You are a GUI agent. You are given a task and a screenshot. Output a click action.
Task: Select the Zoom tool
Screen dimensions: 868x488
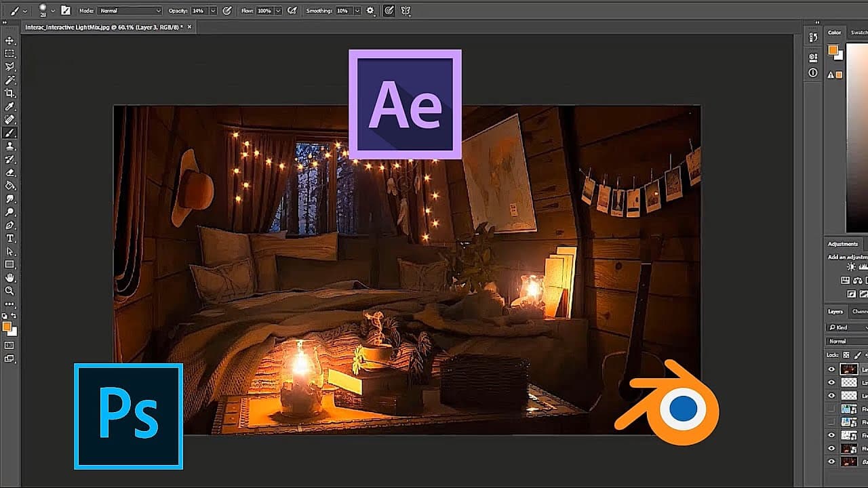tap(10, 291)
